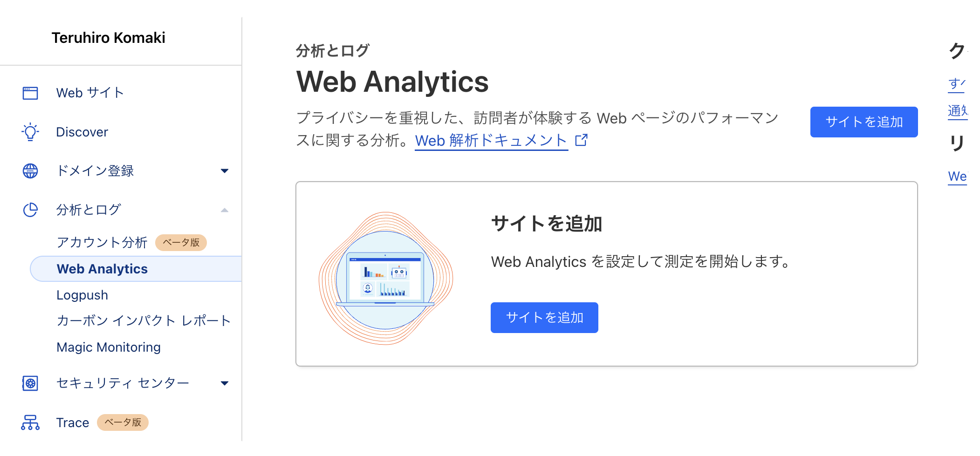Expand the セキュリティ センター section
This screenshot has height=456, width=980.
(x=225, y=383)
